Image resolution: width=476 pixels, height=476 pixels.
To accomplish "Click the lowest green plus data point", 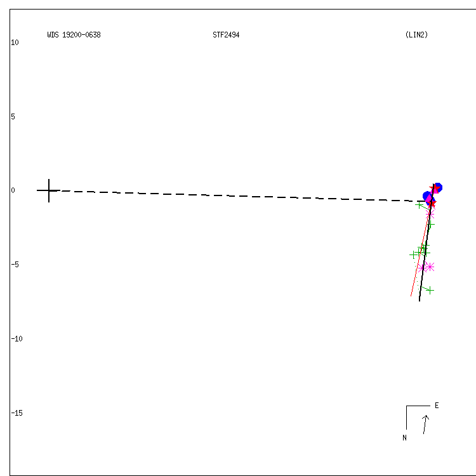I will 430,291.
